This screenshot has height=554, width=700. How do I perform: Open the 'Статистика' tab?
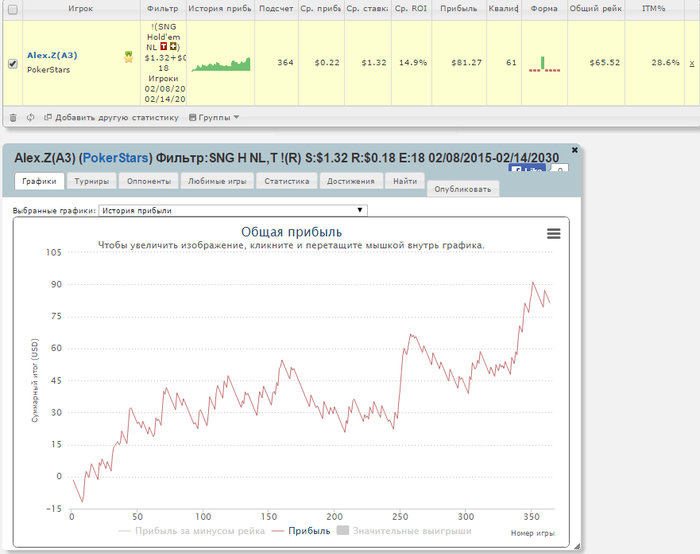pyautogui.click(x=287, y=181)
